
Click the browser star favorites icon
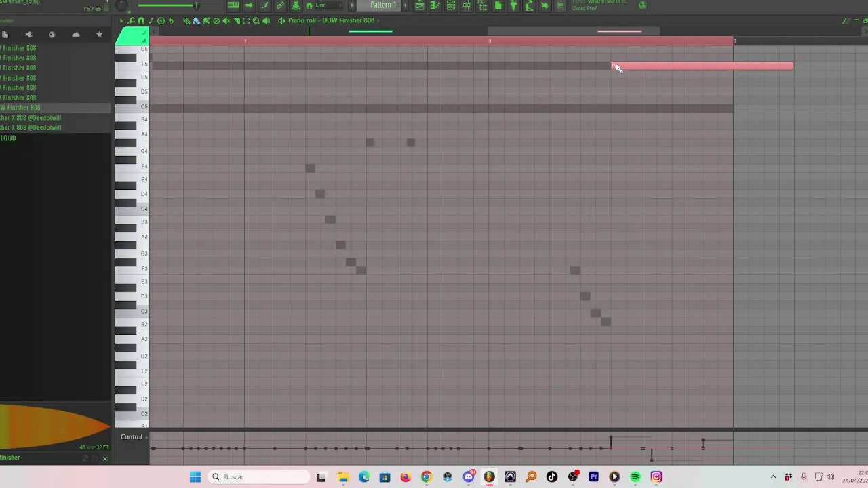[99, 35]
